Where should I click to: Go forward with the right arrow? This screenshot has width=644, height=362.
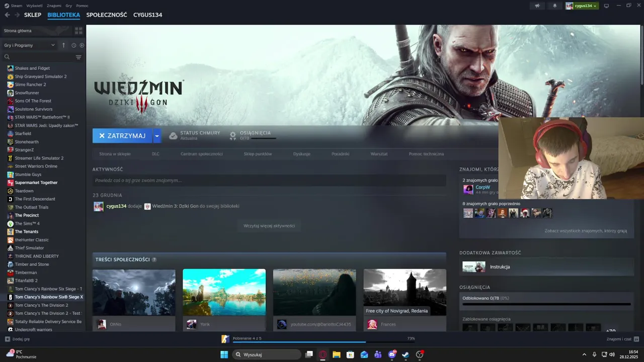pyautogui.click(x=17, y=15)
